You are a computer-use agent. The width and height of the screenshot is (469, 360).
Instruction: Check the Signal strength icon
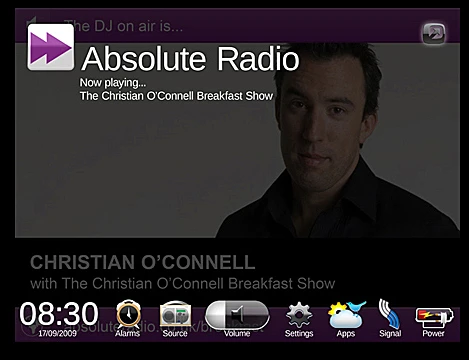(x=390, y=314)
